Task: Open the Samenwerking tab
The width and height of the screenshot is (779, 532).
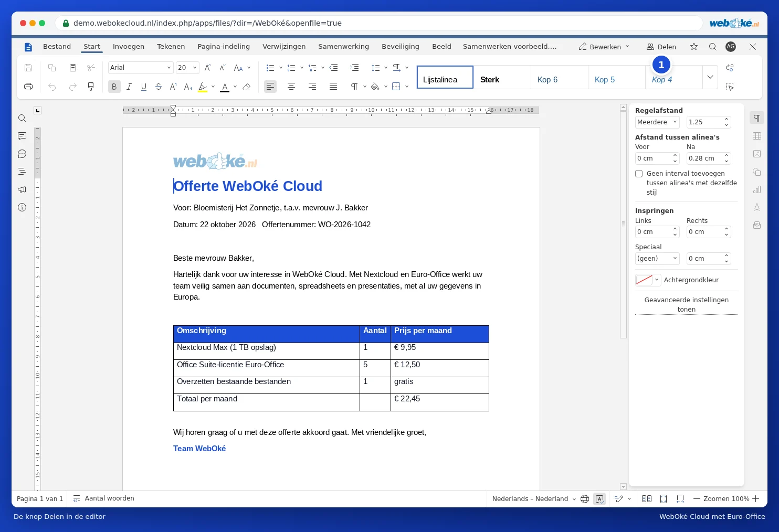Action: point(343,47)
